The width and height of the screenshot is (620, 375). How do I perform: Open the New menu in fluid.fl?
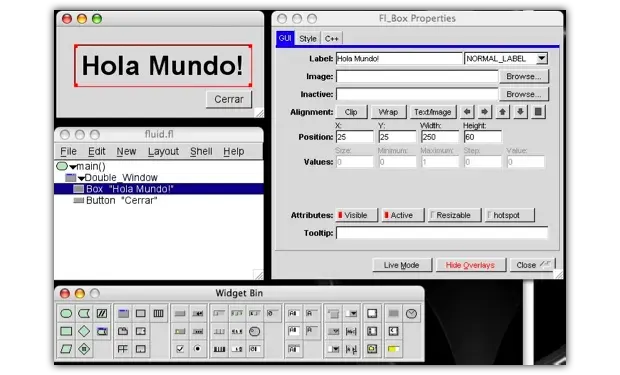(126, 152)
